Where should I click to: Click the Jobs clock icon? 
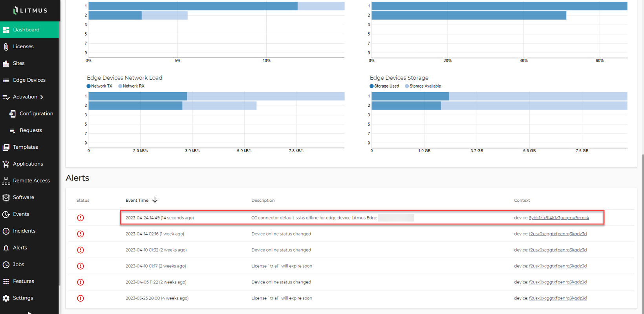point(6,265)
